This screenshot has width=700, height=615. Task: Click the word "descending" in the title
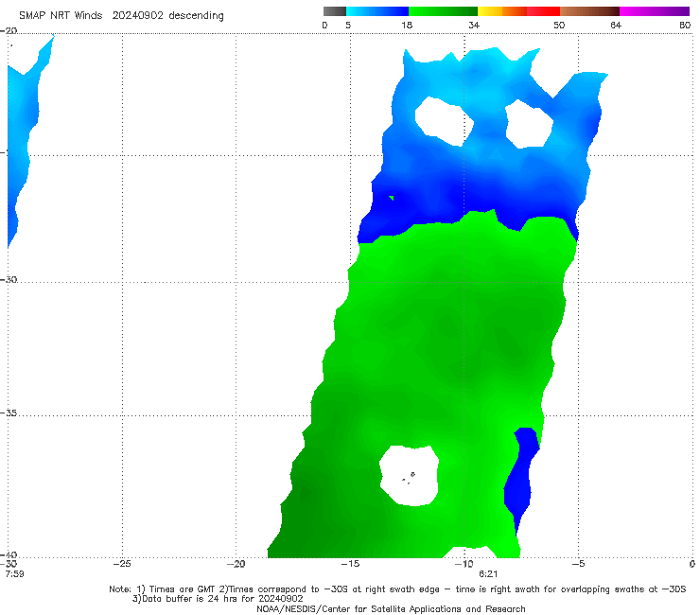click(x=197, y=16)
